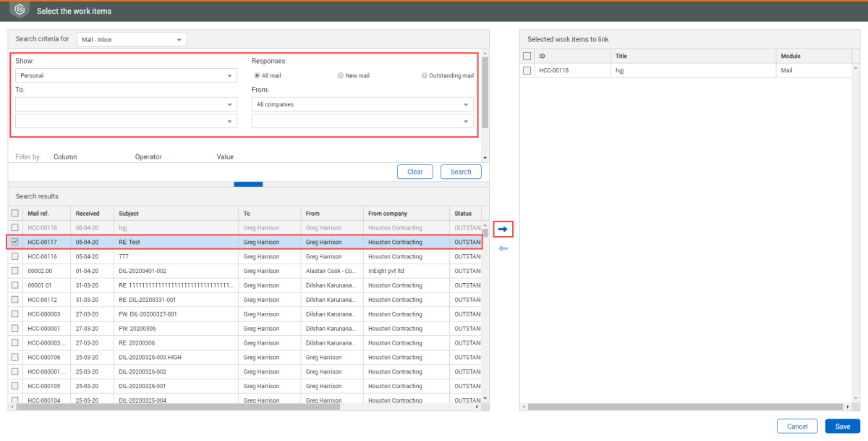The image size is (868, 441).
Task: Choose the Outstanding mail radio option
Action: (x=424, y=75)
